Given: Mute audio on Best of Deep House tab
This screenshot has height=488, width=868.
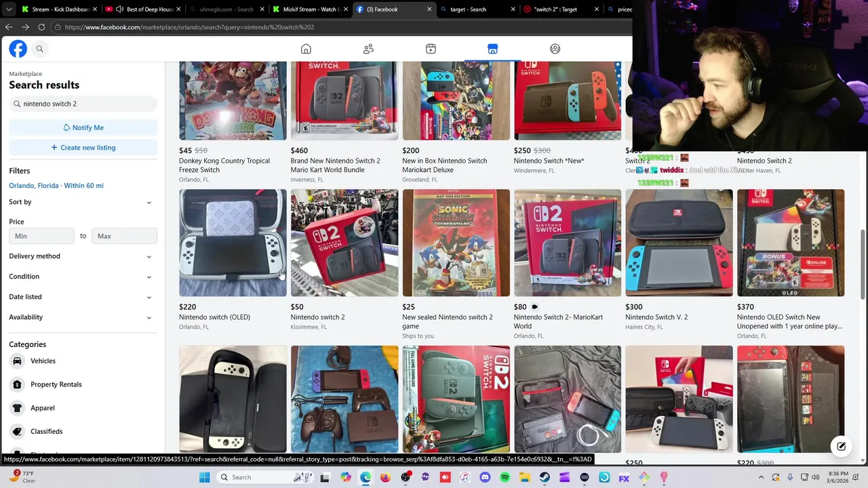Looking at the screenshot, I should tap(119, 9).
